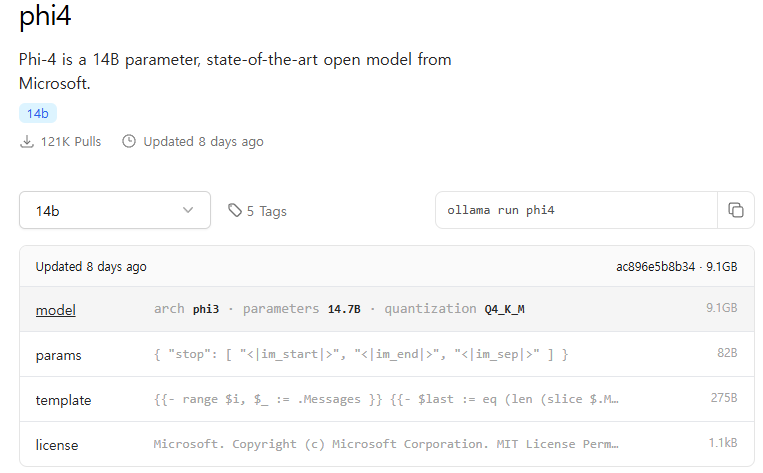Image resolution: width=763 pixels, height=473 pixels.
Task: Click the phi4 page title
Action: 45,17
